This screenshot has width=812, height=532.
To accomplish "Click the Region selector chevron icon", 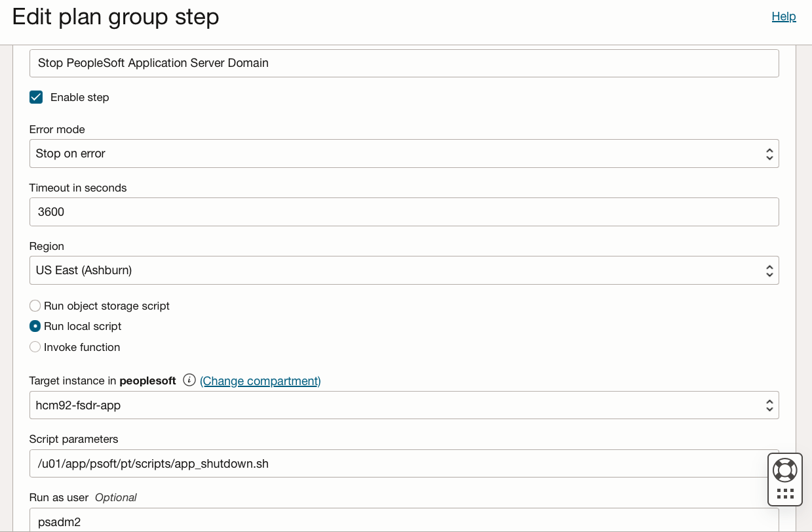I will coord(769,270).
